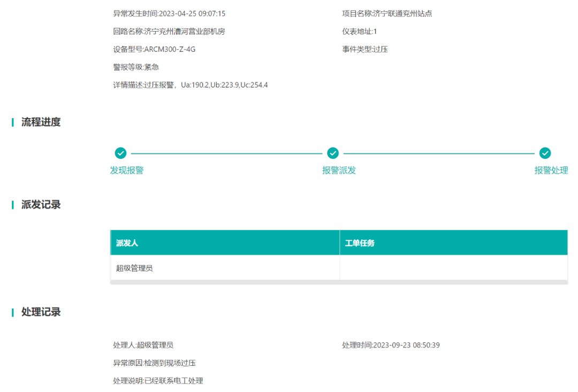Select the 工单任务 table column header
The height and width of the screenshot is (392, 578).
(361, 242)
